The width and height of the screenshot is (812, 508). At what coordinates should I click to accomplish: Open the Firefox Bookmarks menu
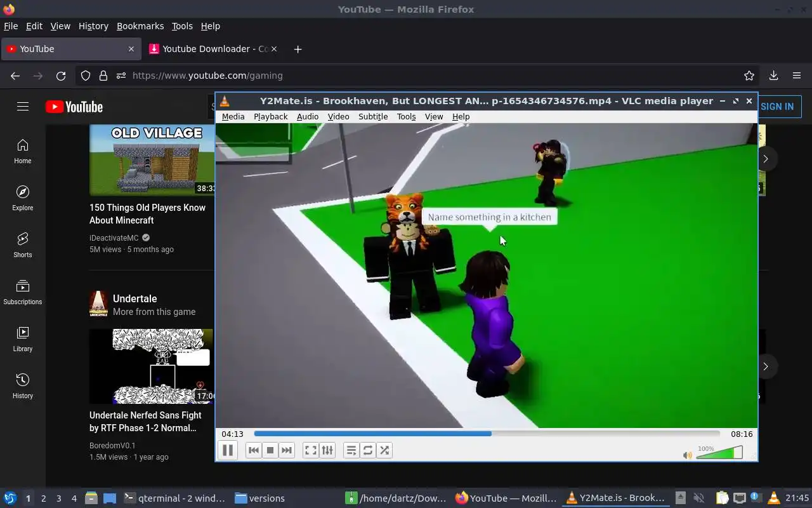click(x=140, y=26)
